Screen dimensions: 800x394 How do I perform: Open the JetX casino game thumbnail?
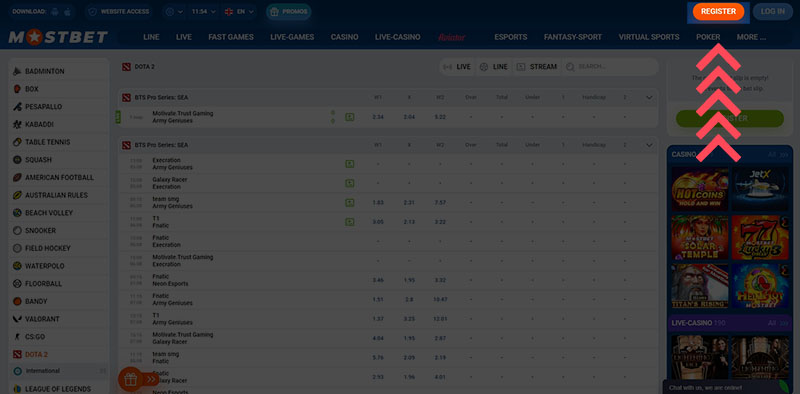(760, 189)
